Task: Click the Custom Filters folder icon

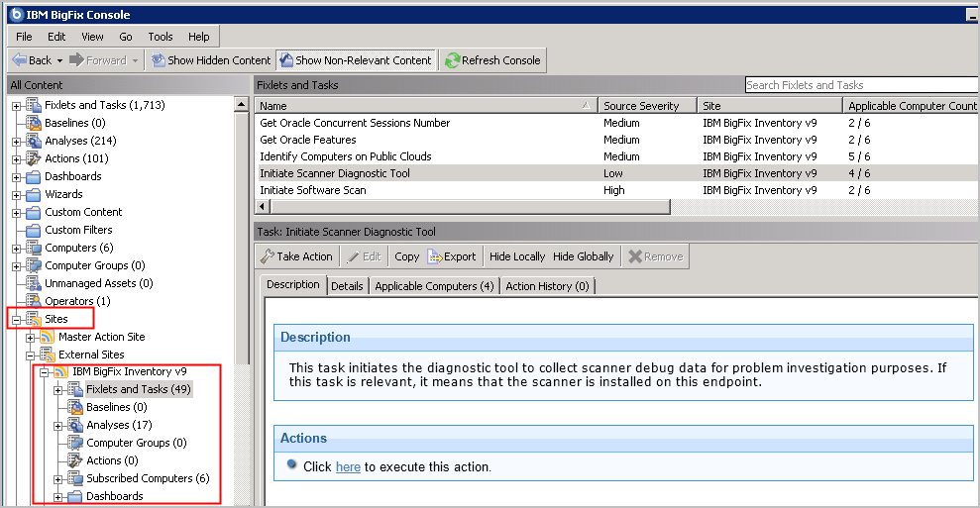Action: 33,230
